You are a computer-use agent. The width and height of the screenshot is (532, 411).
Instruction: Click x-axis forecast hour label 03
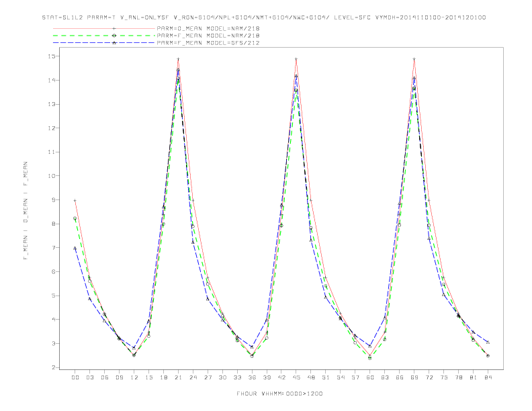tap(89, 377)
